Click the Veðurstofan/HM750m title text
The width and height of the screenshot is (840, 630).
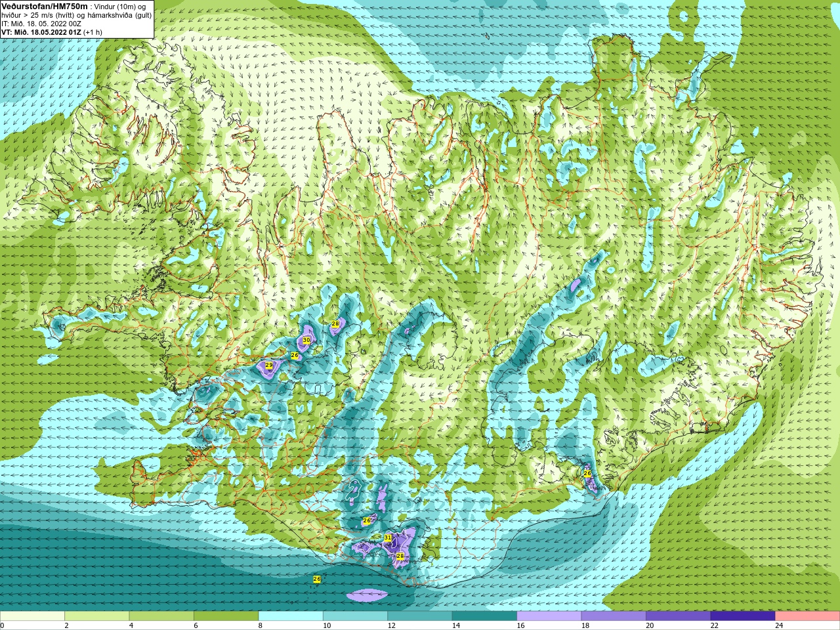[x=45, y=6]
